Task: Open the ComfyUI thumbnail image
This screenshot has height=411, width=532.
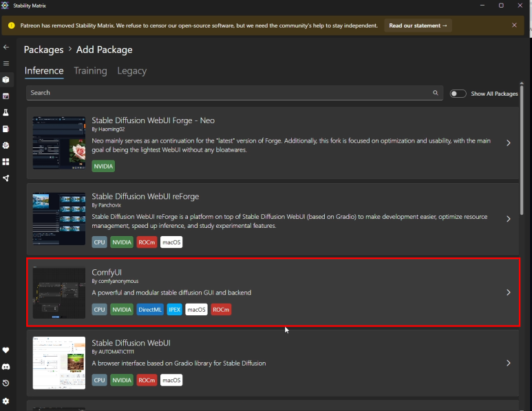Action: click(59, 293)
